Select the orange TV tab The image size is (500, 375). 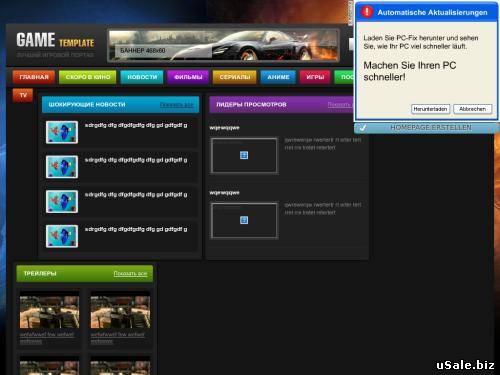click(23, 95)
